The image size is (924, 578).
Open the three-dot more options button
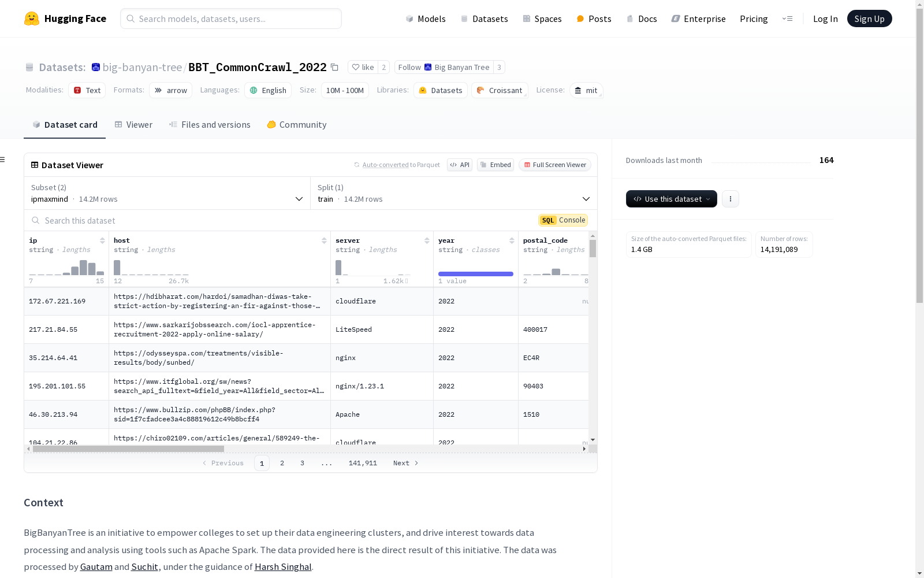tap(731, 199)
